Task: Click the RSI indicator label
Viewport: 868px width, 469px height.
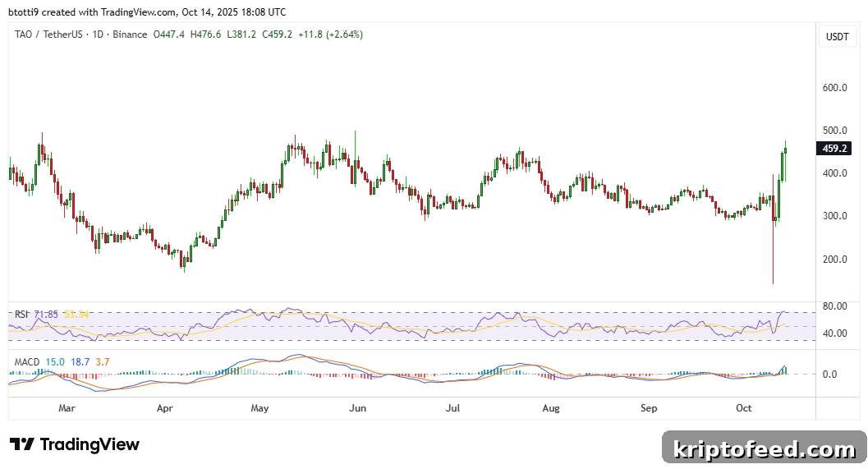Action: pyautogui.click(x=21, y=315)
